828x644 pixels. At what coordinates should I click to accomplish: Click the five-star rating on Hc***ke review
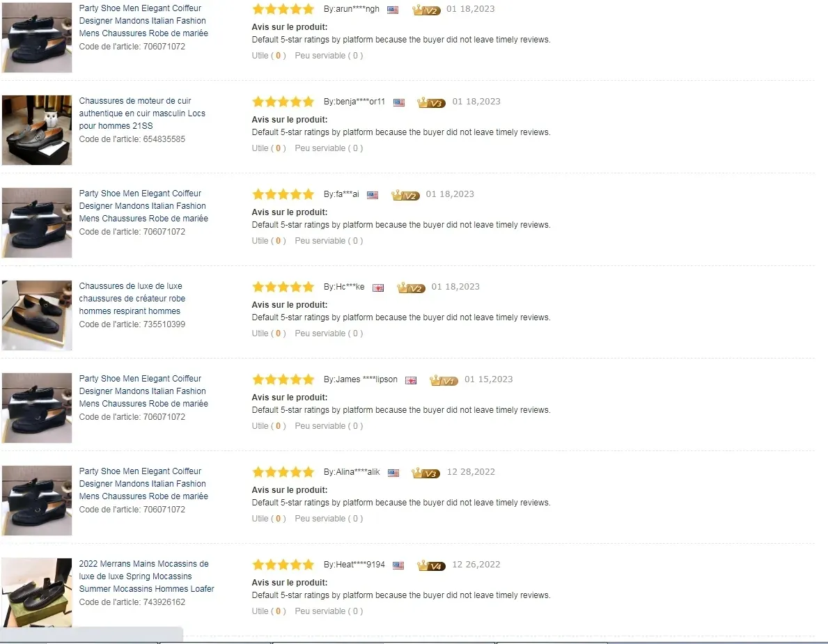point(283,287)
